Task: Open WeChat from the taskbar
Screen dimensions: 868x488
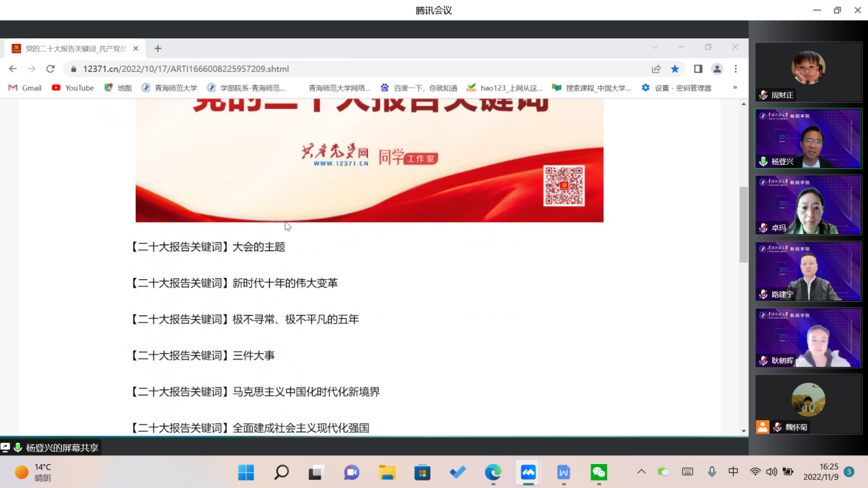Action: 599,472
